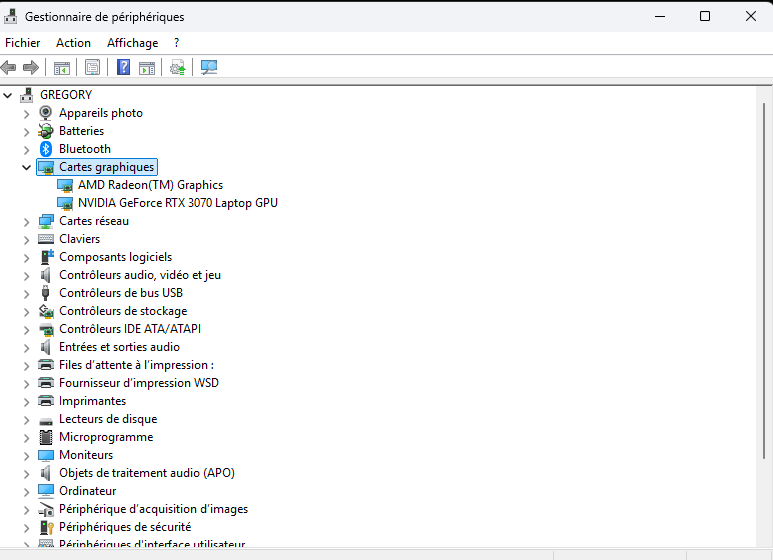Click the Périphériques de sécurité key icon
This screenshot has width=773, height=560.
[46, 527]
